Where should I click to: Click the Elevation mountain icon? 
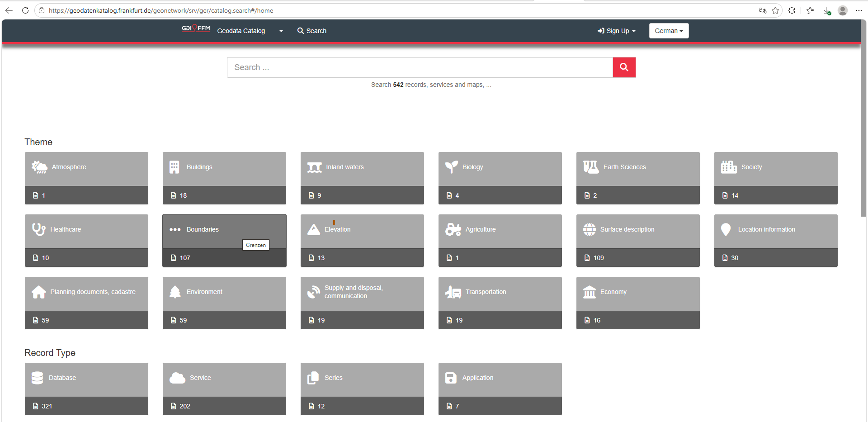tap(313, 229)
